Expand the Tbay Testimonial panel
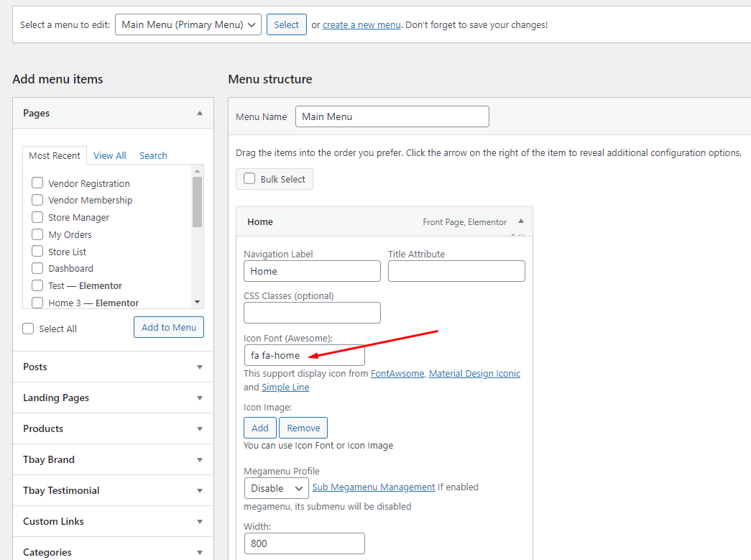The image size is (751, 560). (200, 490)
